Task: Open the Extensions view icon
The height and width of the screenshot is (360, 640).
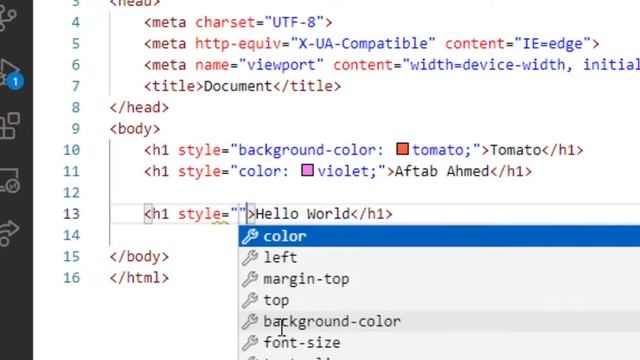Action: coord(10,126)
